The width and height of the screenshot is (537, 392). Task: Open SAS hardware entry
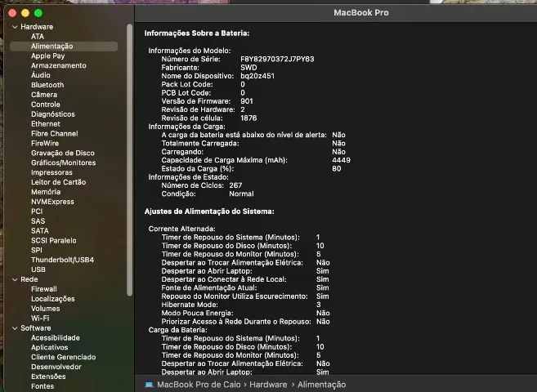pos(38,221)
